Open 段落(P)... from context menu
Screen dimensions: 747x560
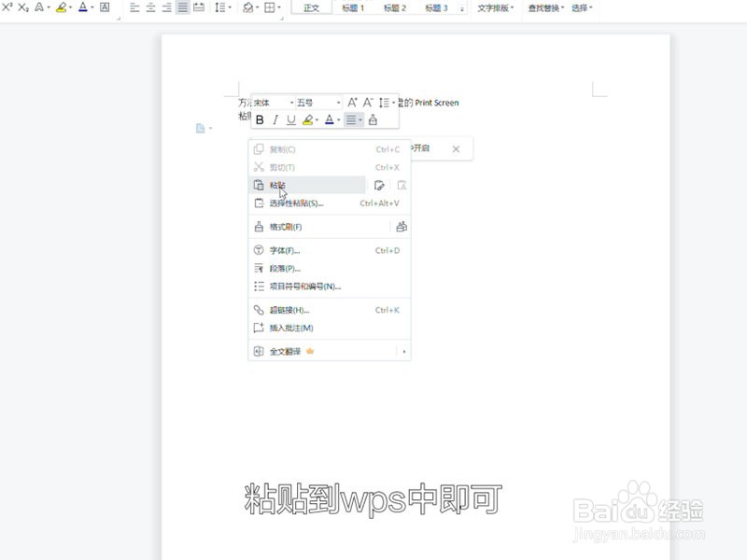point(330,269)
